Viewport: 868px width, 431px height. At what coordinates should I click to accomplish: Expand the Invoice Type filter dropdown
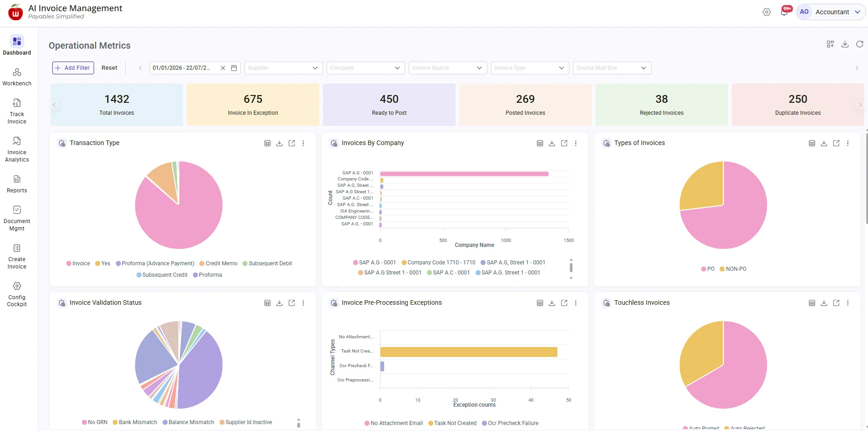530,68
